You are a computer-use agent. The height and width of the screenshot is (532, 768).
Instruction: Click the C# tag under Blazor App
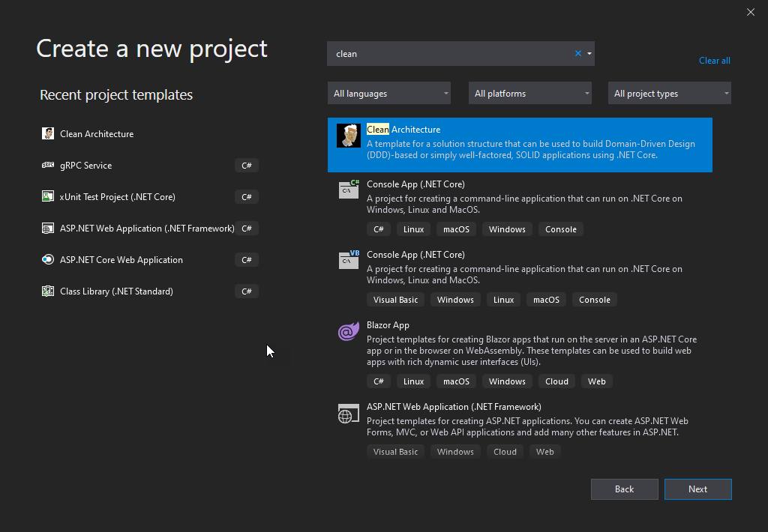pos(379,381)
